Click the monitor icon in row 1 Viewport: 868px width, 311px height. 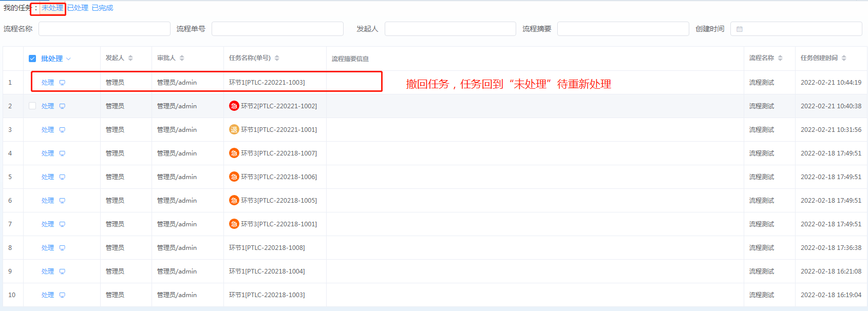click(62, 83)
